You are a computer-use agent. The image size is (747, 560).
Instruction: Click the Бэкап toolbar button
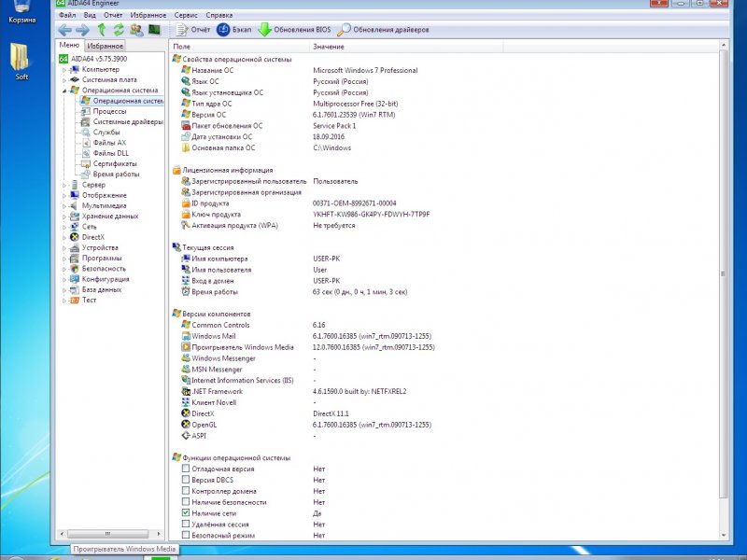(234, 30)
